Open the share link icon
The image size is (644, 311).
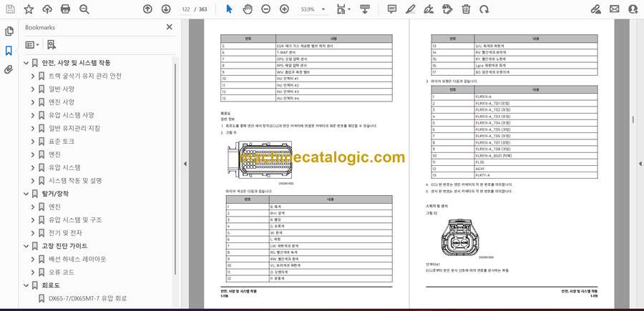(596, 9)
